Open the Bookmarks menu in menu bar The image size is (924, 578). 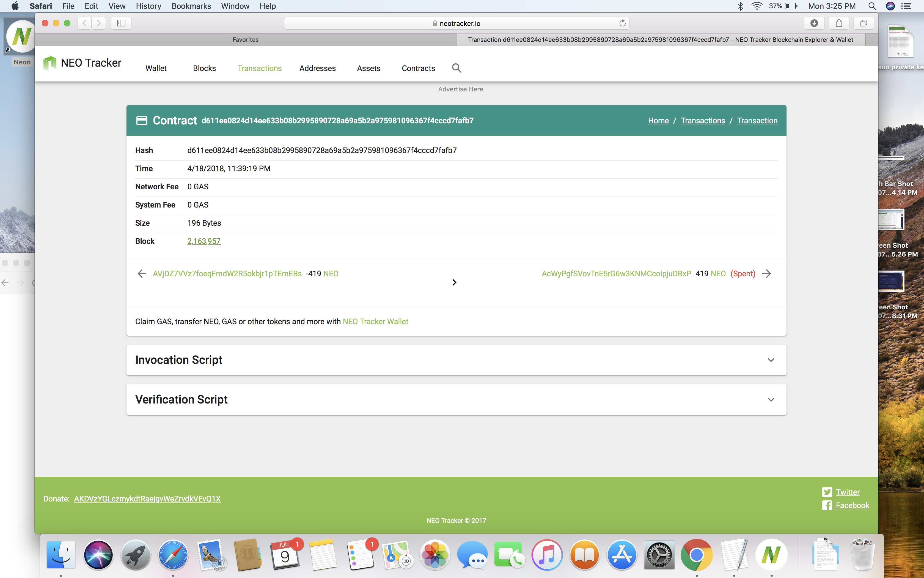click(191, 6)
